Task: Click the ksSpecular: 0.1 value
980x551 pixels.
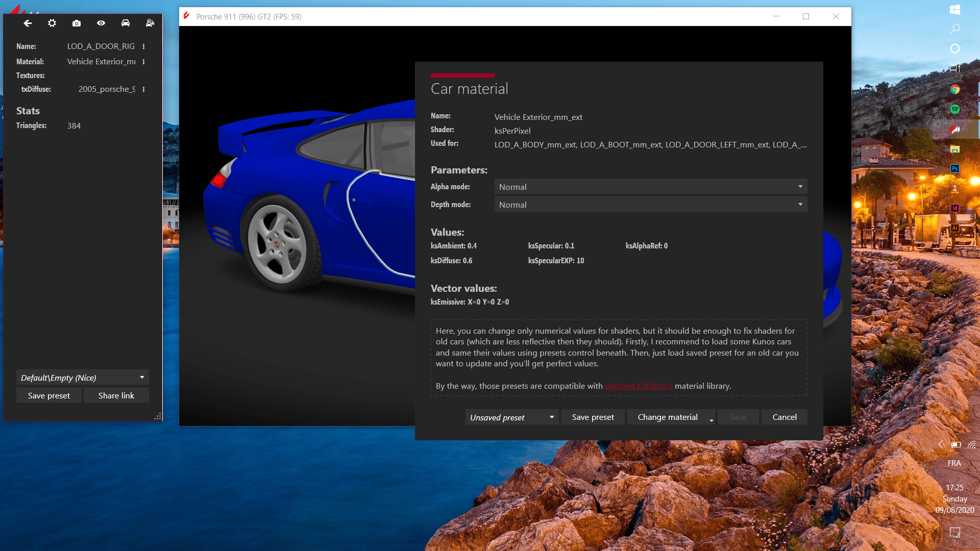Action: pos(551,246)
